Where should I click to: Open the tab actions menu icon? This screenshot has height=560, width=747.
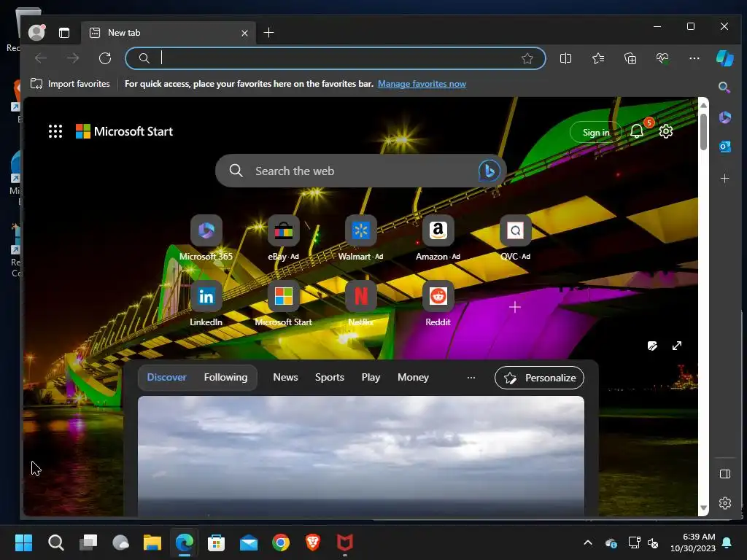click(x=64, y=32)
